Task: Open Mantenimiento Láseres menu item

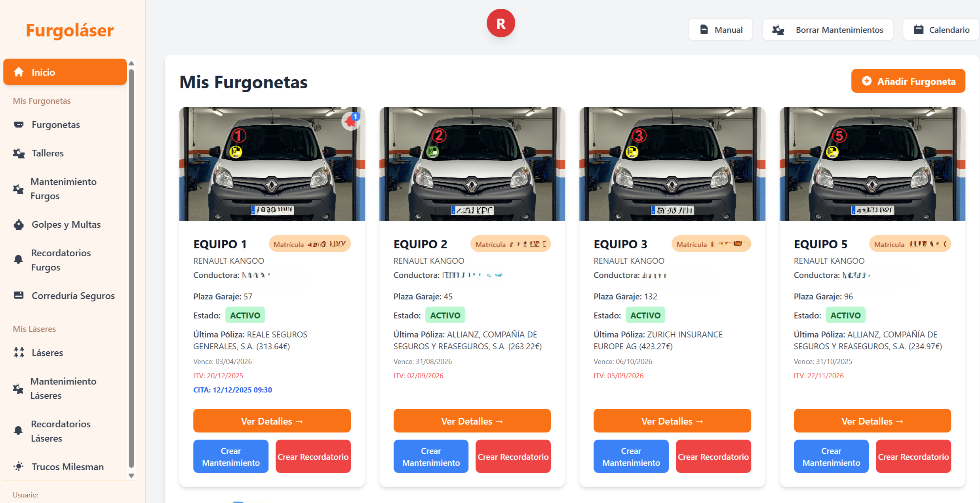Action: [x=63, y=389]
